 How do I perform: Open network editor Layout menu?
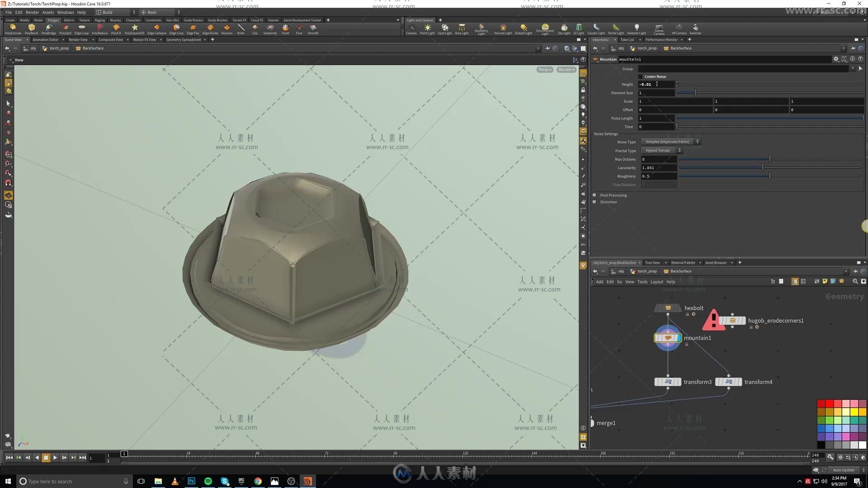pos(656,282)
